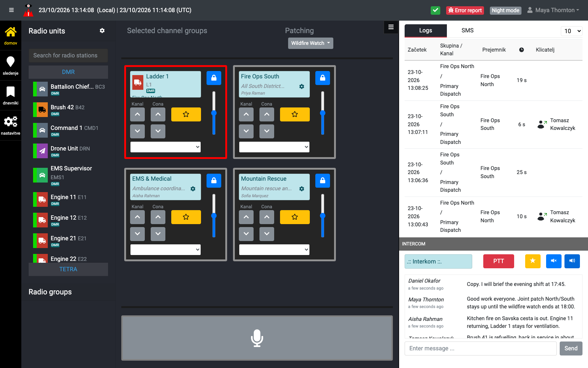Activate the microphone talk area

(257, 338)
